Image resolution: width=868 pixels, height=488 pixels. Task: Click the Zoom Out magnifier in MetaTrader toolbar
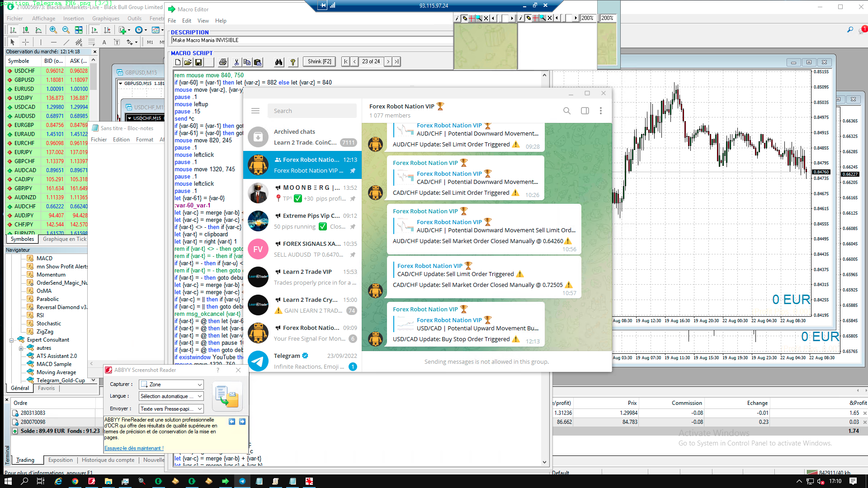66,30
